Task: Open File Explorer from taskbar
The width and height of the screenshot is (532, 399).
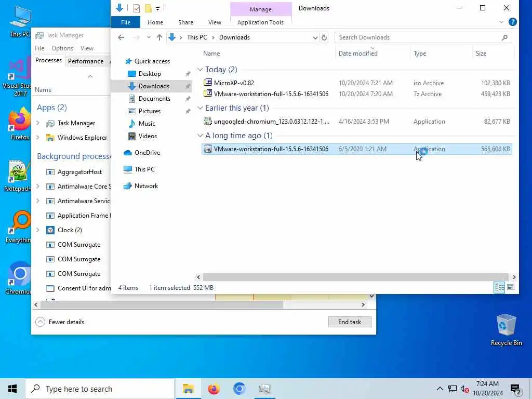Action: click(188, 389)
